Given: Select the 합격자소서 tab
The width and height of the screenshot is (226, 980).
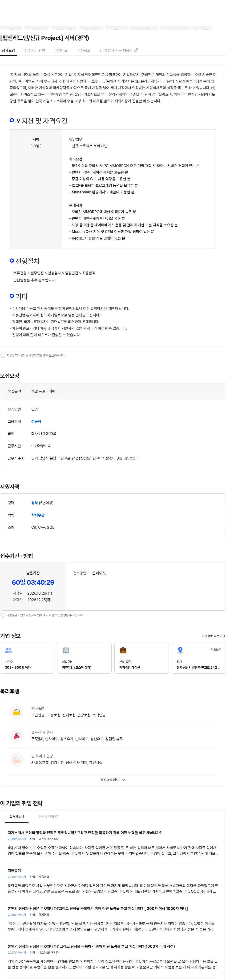Looking at the screenshot, I should click(x=17, y=817).
